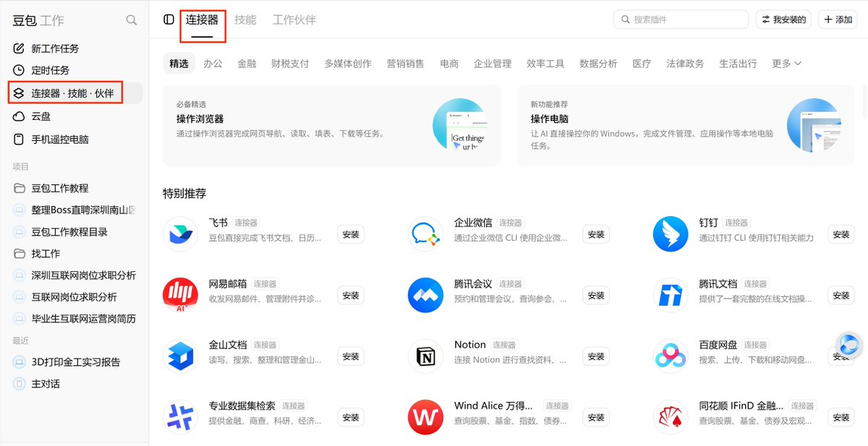Select the 营销销售 category tab

pyautogui.click(x=406, y=64)
